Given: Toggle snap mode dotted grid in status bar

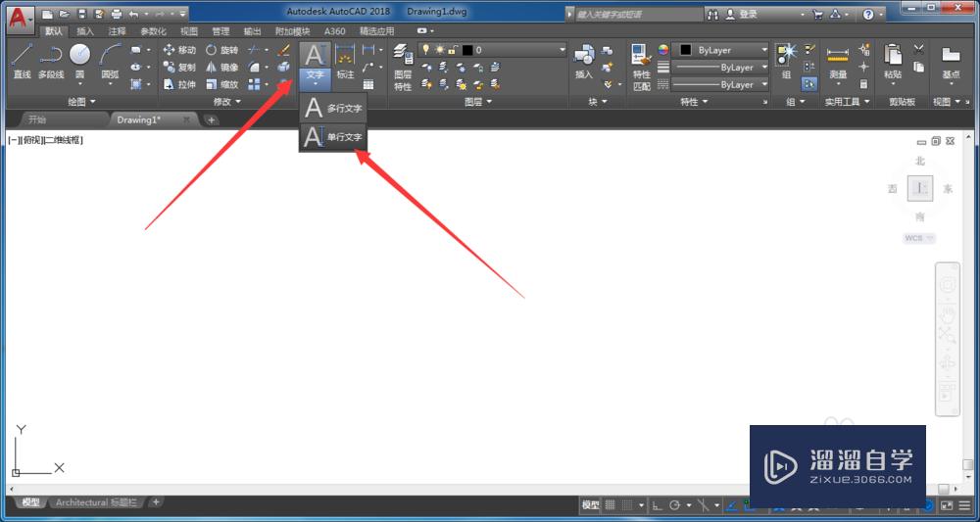Looking at the screenshot, I should 627,505.
